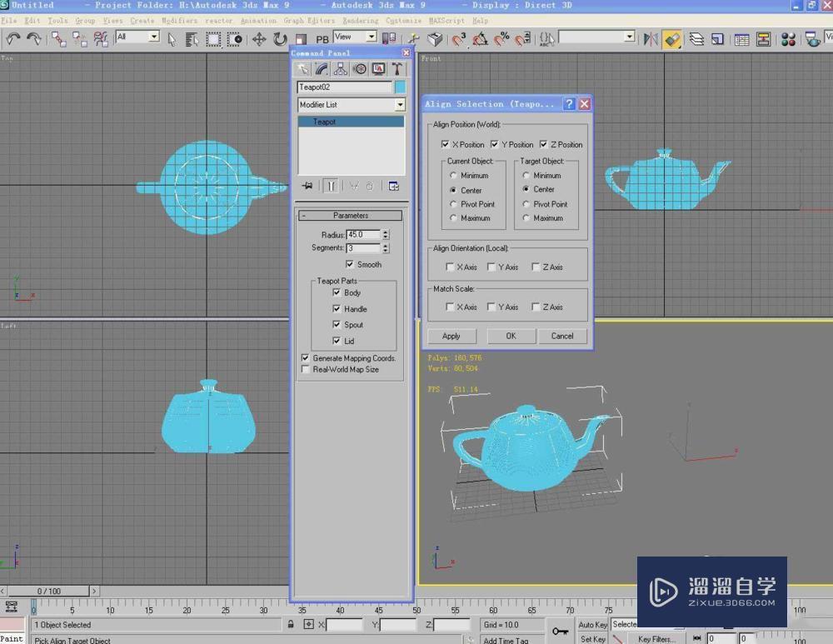Select the Modify tab in the Command Panel

[322, 69]
